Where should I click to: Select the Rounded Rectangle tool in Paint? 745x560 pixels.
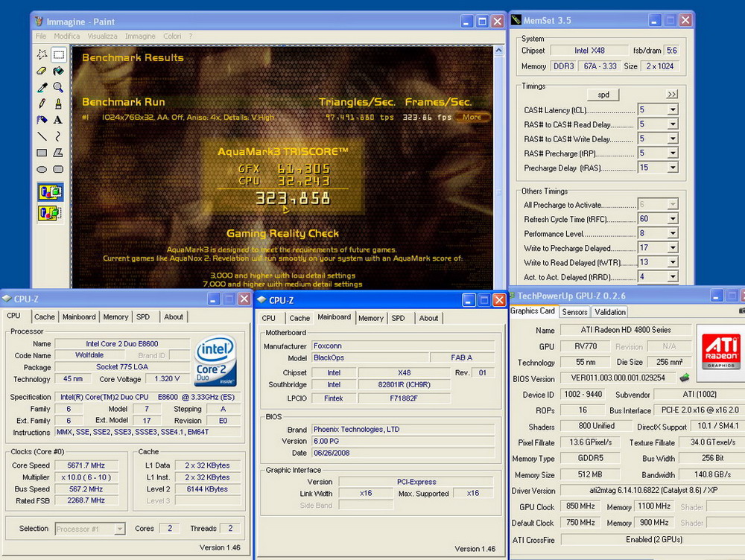click(x=58, y=169)
